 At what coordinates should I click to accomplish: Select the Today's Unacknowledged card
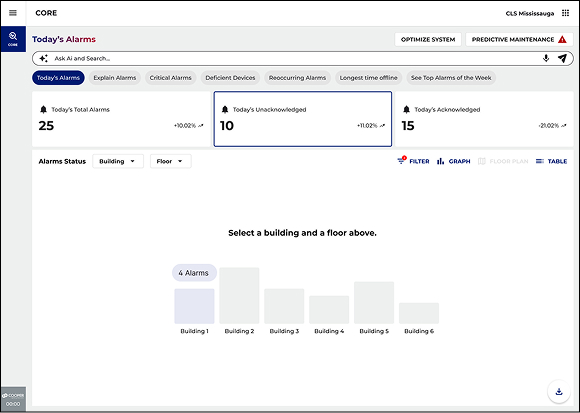click(303, 119)
